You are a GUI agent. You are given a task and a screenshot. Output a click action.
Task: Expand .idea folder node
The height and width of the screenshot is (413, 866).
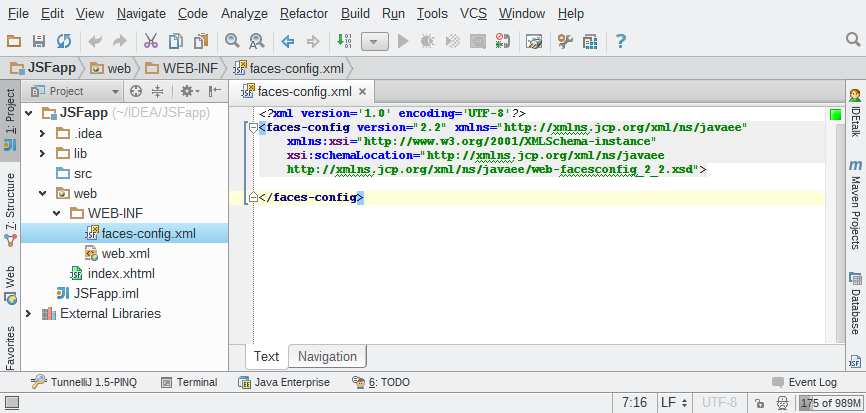tap(43, 134)
